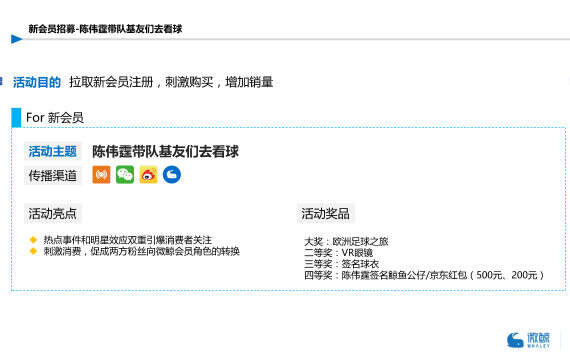Select the bullet starting with 刺激消费
The image size is (570, 360).
142,251
